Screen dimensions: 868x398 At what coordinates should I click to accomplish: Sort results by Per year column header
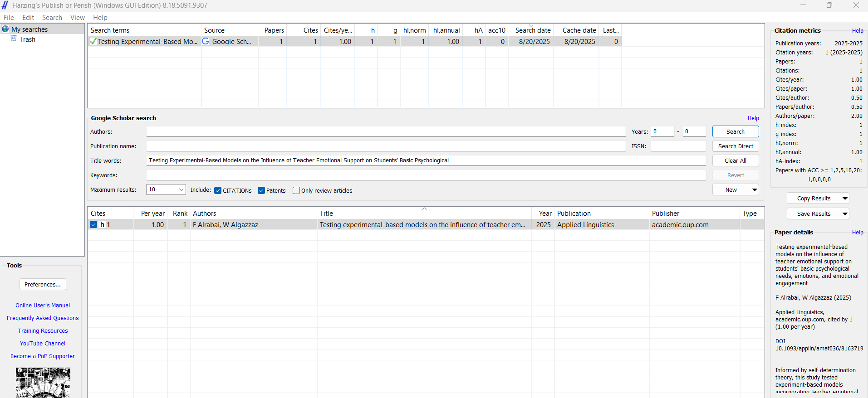click(150, 213)
